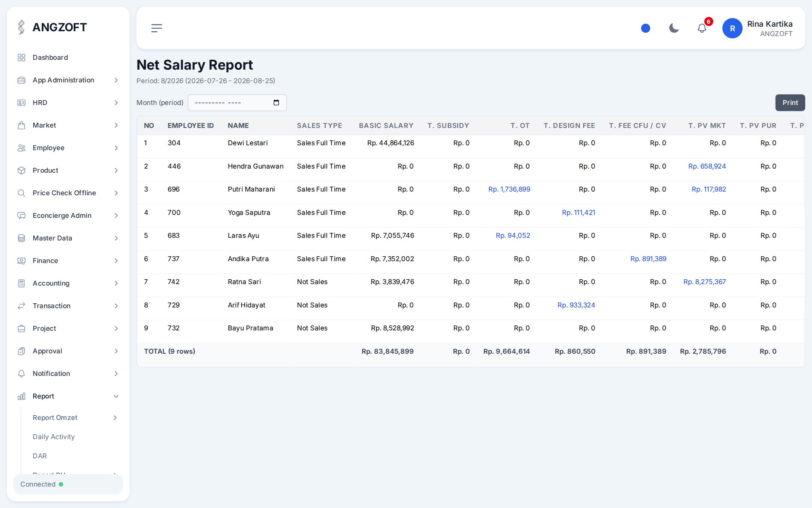Click the hamburger menu icon in header
This screenshot has width=812, height=508.
coord(156,28)
